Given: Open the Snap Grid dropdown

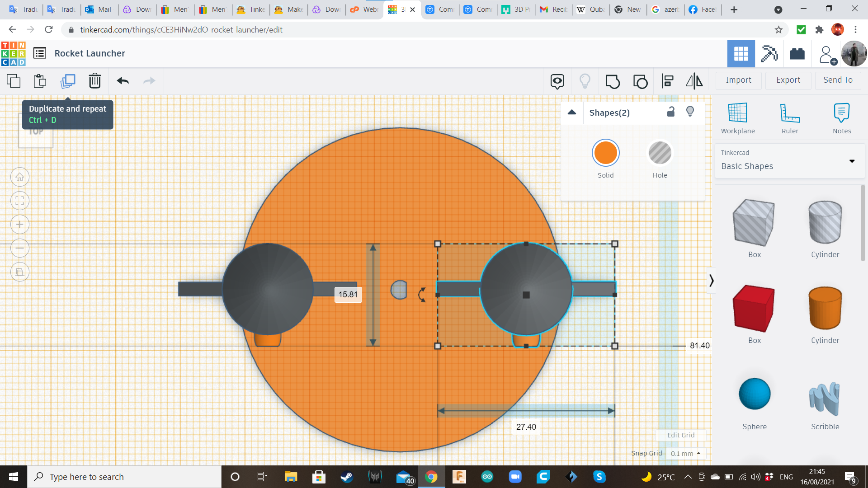Looking at the screenshot, I should 685,453.
